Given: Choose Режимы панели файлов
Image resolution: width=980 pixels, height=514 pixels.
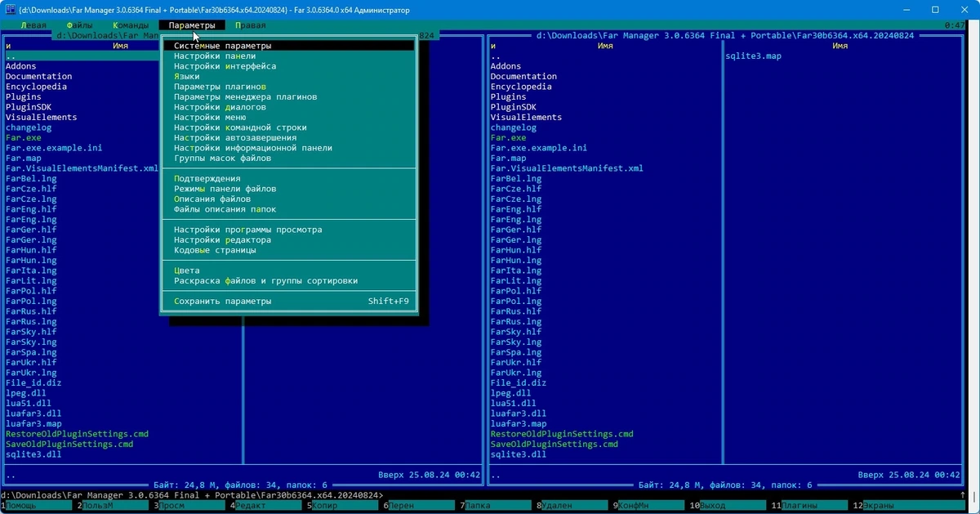Looking at the screenshot, I should point(290,189).
